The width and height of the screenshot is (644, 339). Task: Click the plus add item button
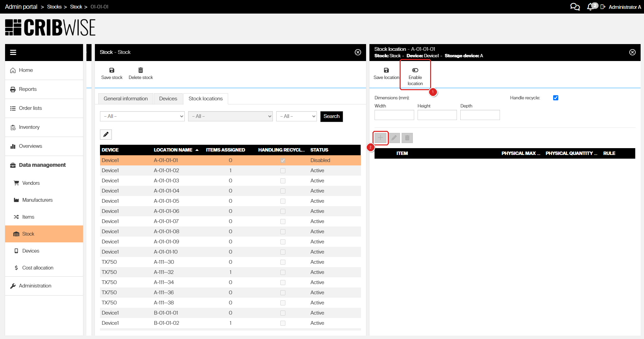[380, 138]
